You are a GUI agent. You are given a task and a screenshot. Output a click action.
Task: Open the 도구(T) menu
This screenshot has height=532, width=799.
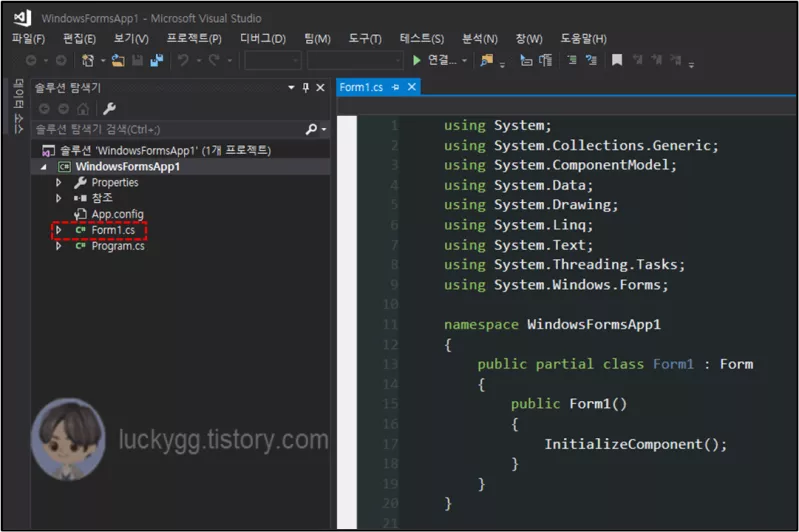pos(365,39)
